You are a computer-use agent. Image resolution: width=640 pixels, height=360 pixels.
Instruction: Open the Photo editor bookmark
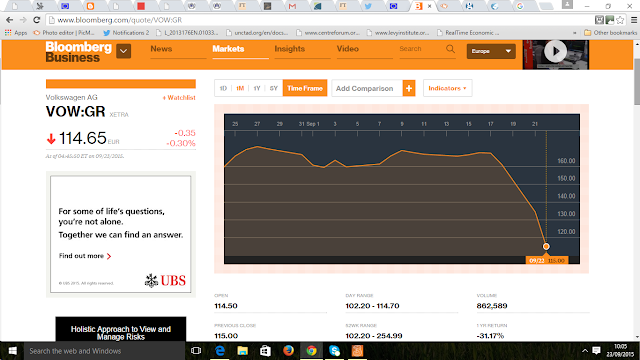(64, 33)
